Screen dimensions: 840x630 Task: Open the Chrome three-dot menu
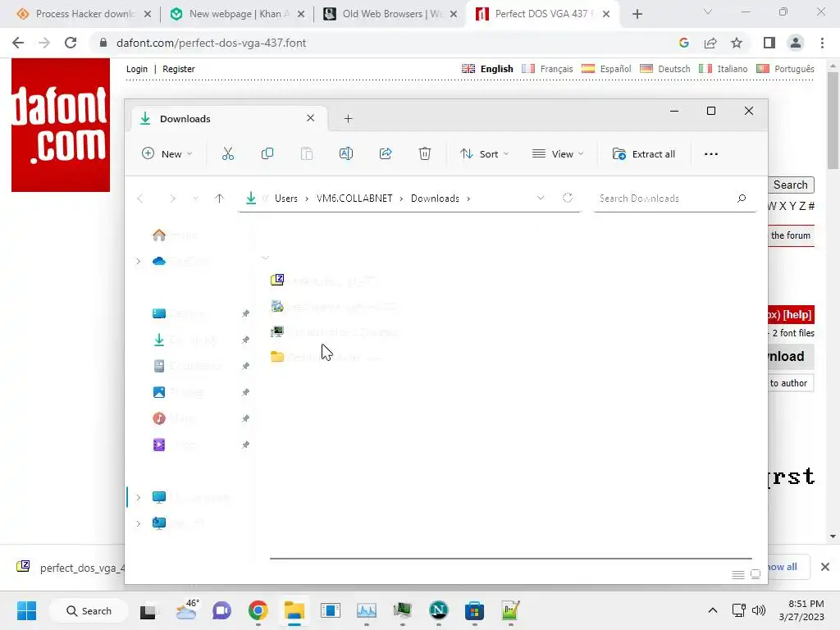[x=822, y=43]
